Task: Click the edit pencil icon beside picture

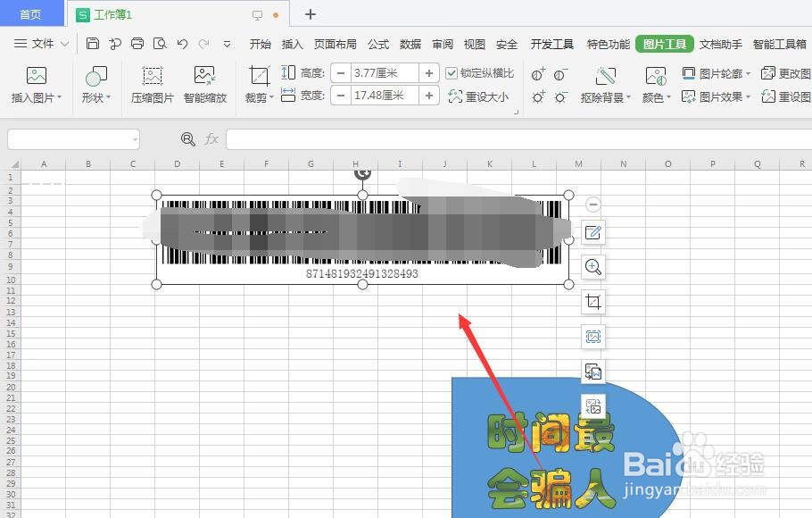Action: point(593,232)
